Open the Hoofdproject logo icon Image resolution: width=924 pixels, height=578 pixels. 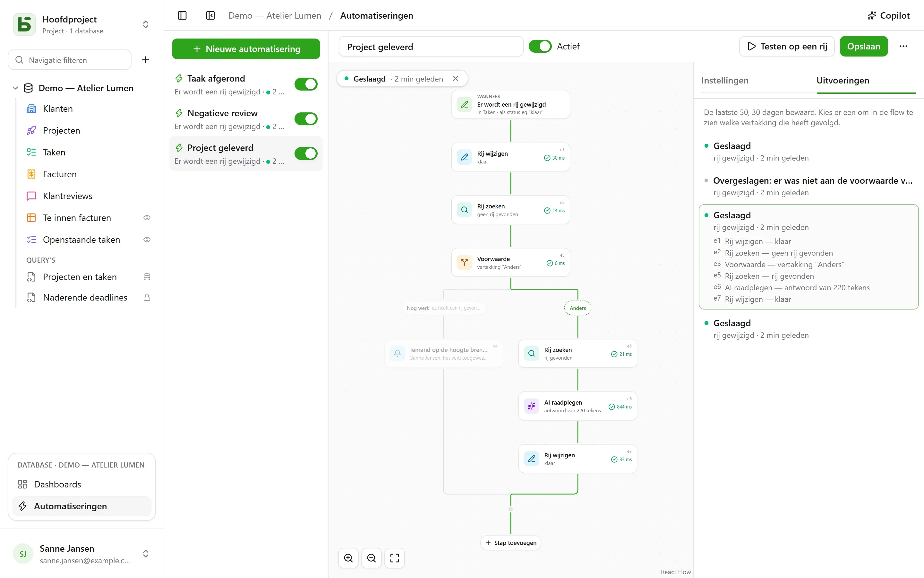point(24,24)
